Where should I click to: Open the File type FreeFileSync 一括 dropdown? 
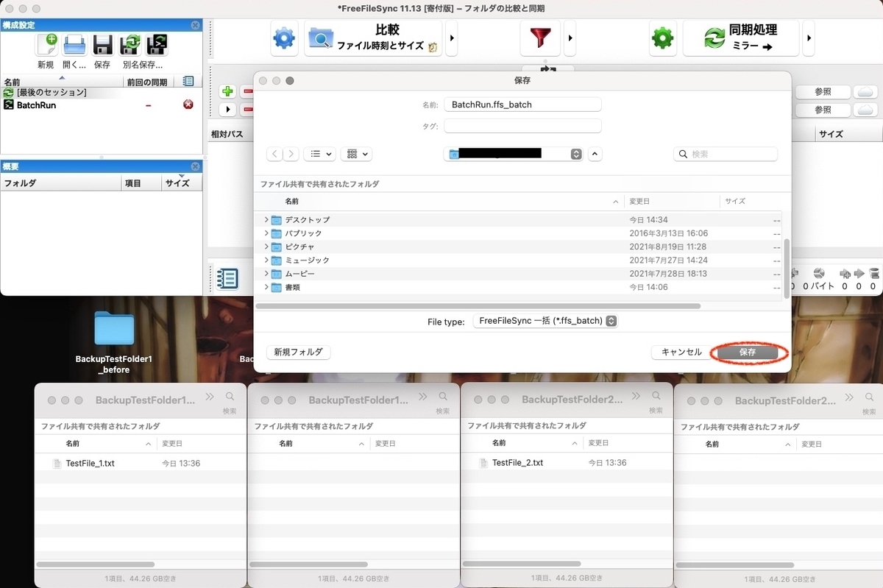click(x=545, y=321)
